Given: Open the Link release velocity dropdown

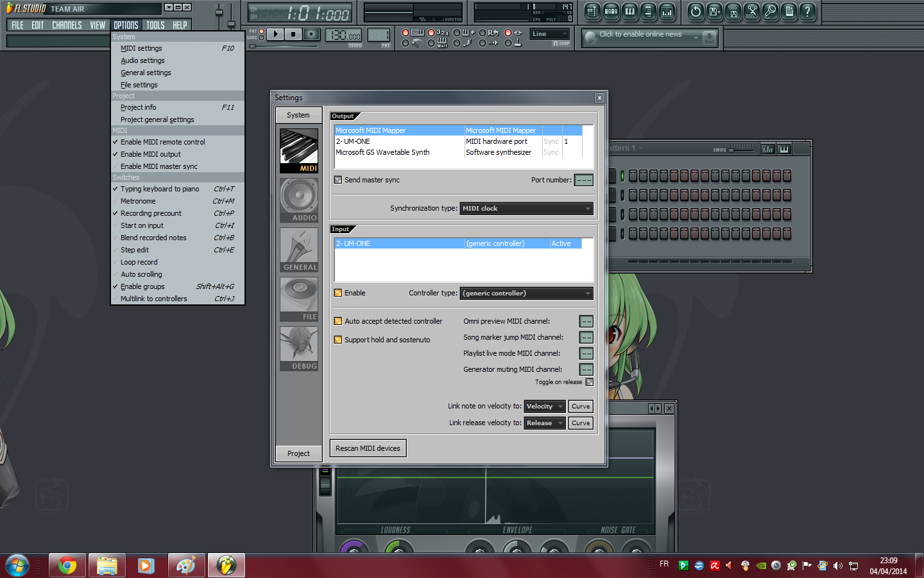Looking at the screenshot, I should point(545,423).
